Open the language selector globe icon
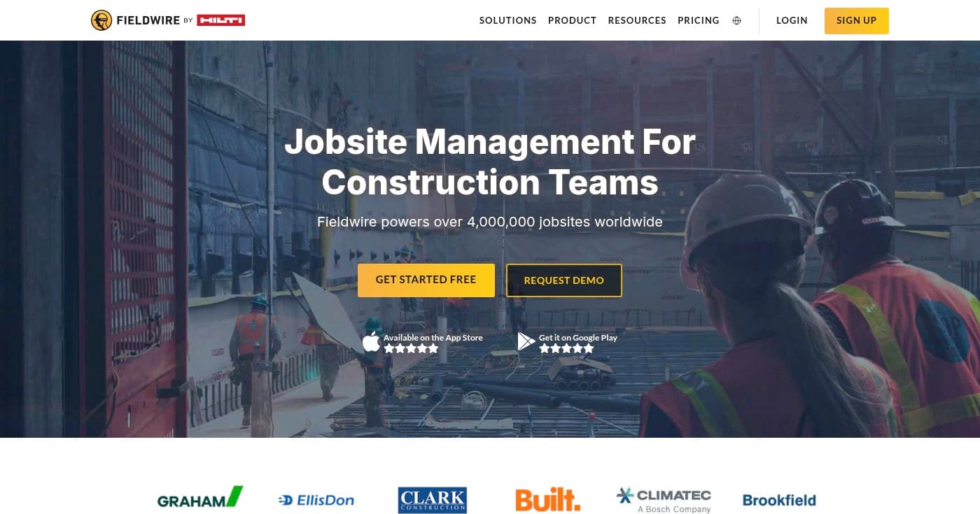 [736, 20]
